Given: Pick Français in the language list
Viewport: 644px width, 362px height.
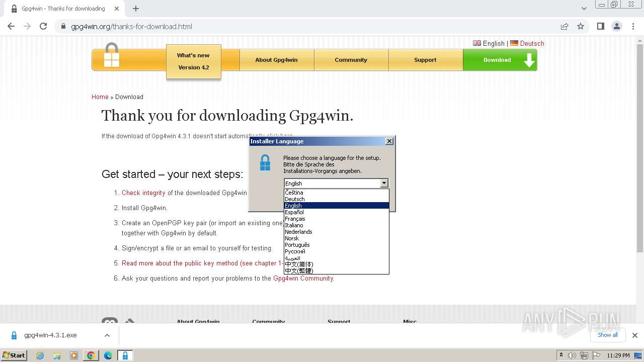Looking at the screenshot, I should 337,219.
